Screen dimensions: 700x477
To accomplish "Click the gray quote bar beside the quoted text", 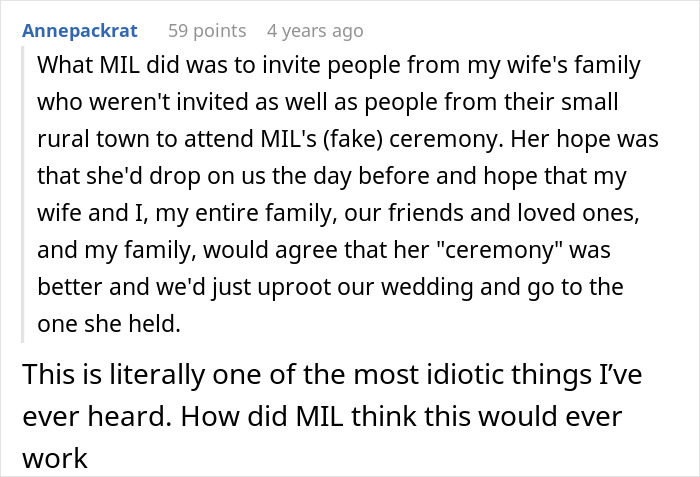I will coord(27,191).
